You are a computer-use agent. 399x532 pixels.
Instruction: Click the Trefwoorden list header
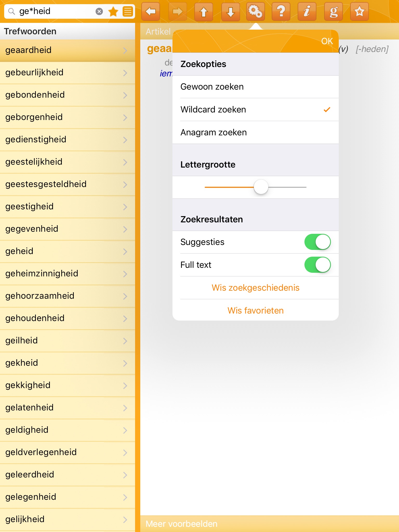coord(68,31)
